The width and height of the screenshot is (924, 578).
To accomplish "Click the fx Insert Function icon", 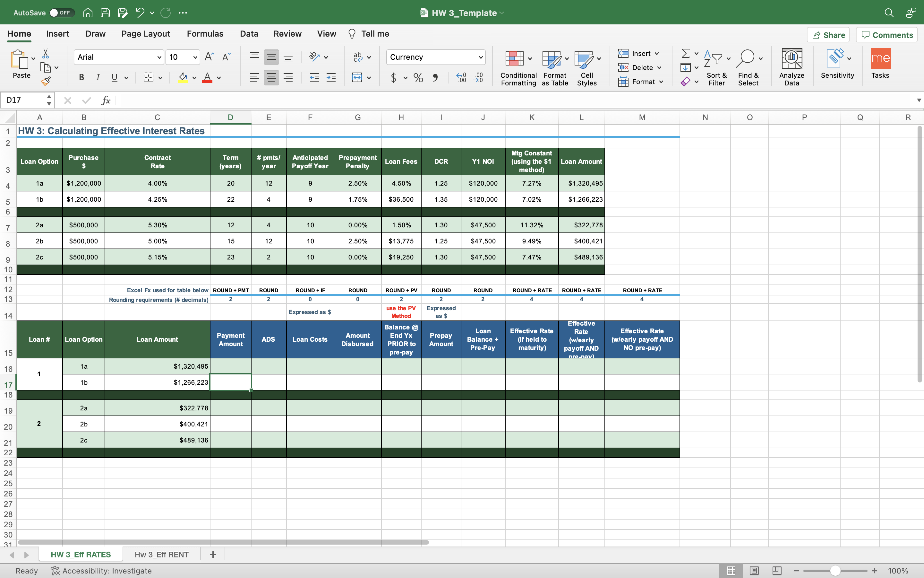I will (x=106, y=100).
